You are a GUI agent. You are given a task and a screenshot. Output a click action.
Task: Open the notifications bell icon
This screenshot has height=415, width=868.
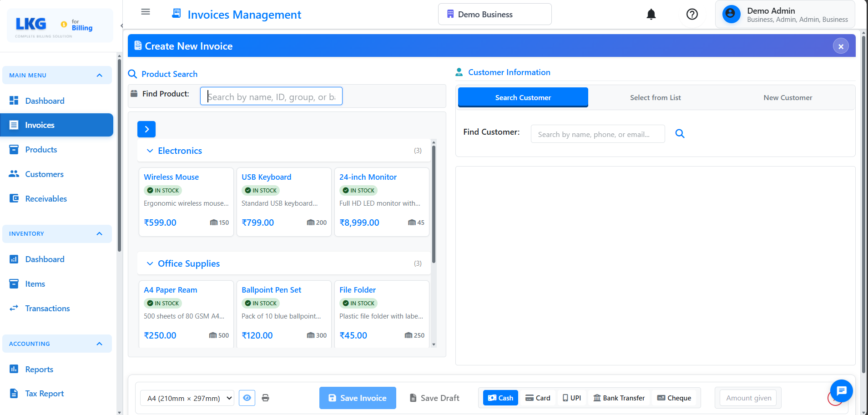point(651,14)
